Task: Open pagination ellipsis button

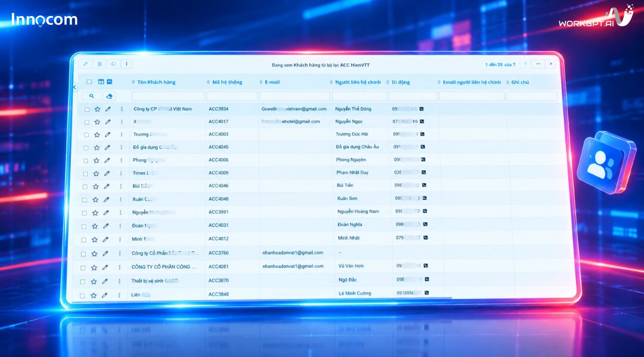Action: 538,64
